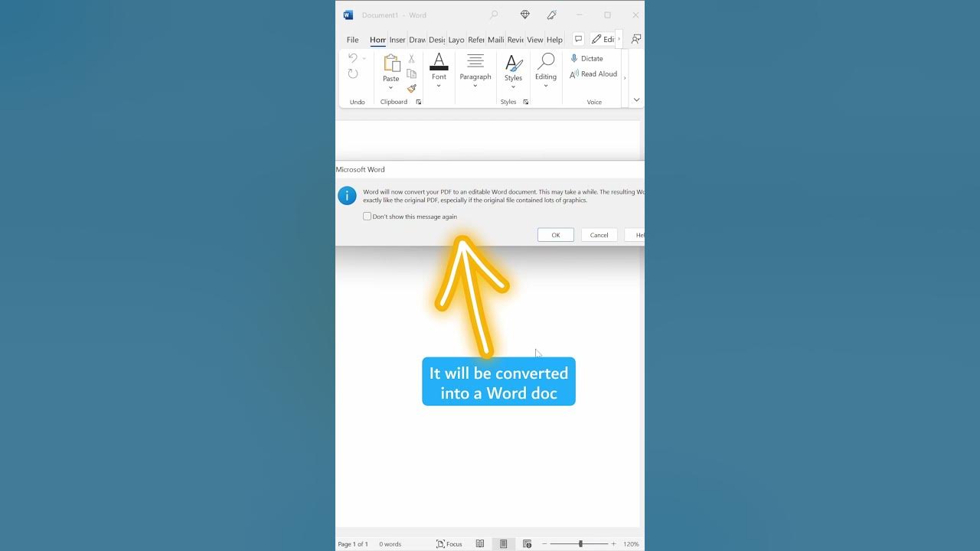Switch to the Review tab
Screen dimensions: 980x551
point(515,40)
